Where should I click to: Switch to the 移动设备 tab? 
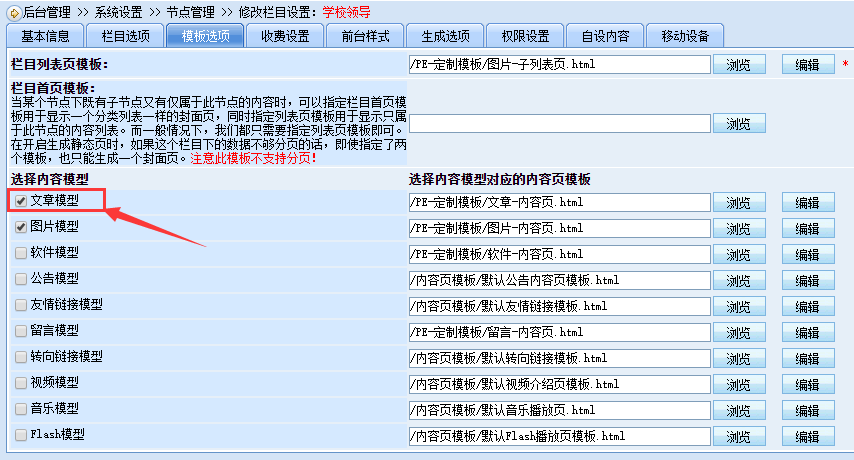(685, 36)
